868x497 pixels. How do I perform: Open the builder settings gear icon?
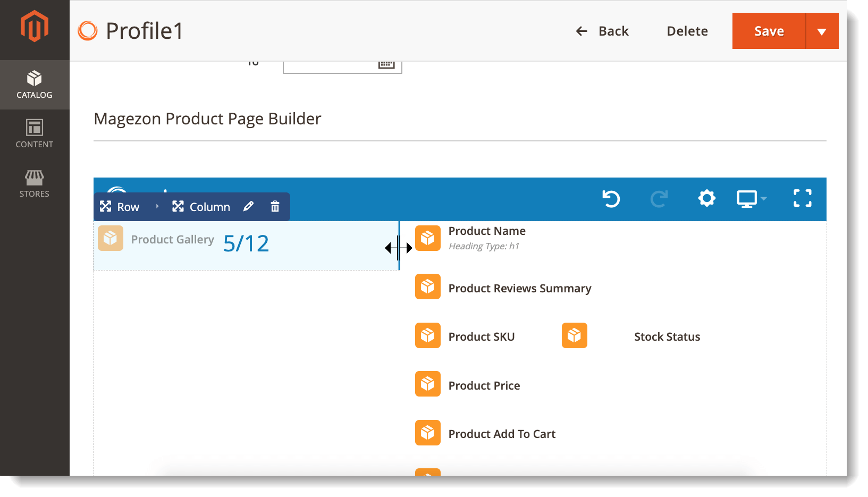(706, 198)
